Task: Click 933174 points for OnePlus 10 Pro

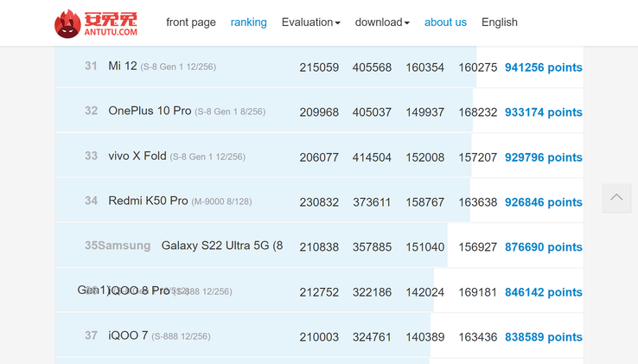Action: (544, 112)
